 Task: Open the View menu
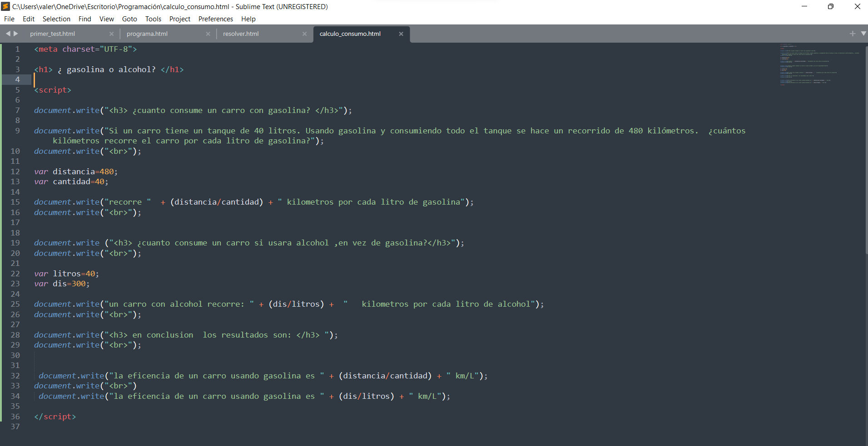click(107, 19)
